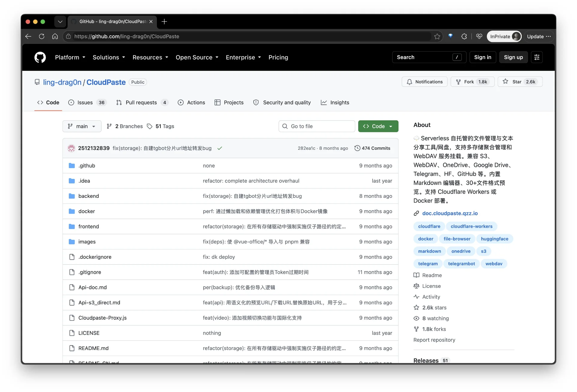Open the main branch dropdown
The width and height of the screenshot is (577, 392).
pos(82,126)
